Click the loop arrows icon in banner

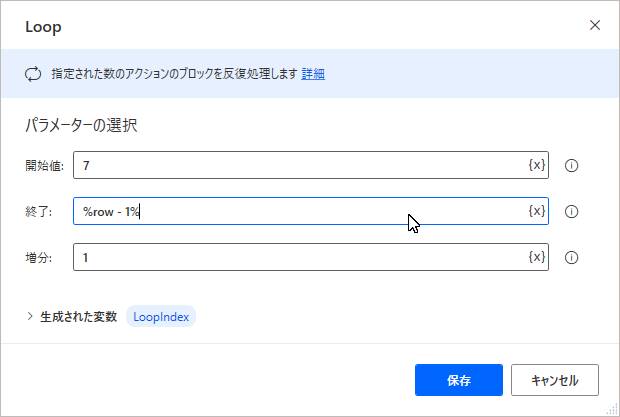pyautogui.click(x=33, y=74)
